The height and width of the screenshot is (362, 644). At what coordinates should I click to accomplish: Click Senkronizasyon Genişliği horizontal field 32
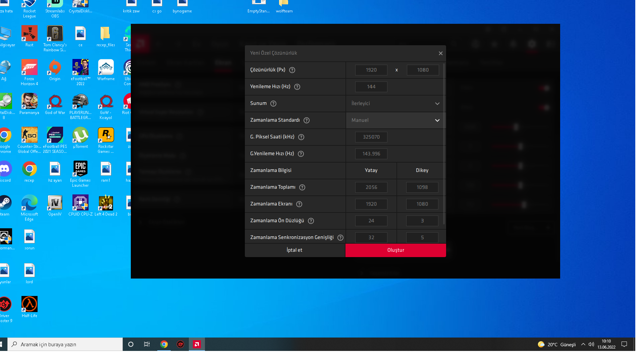coord(371,238)
